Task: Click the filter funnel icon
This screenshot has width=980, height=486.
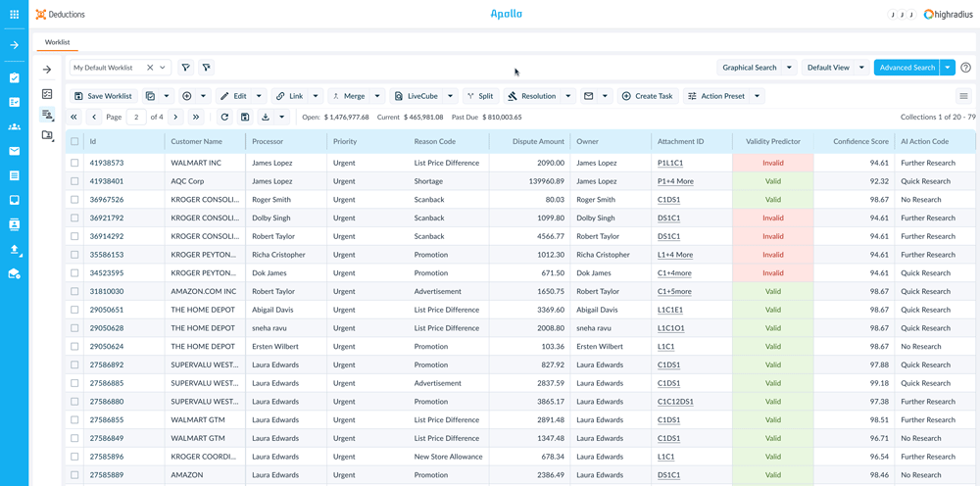Action: pyautogui.click(x=185, y=68)
